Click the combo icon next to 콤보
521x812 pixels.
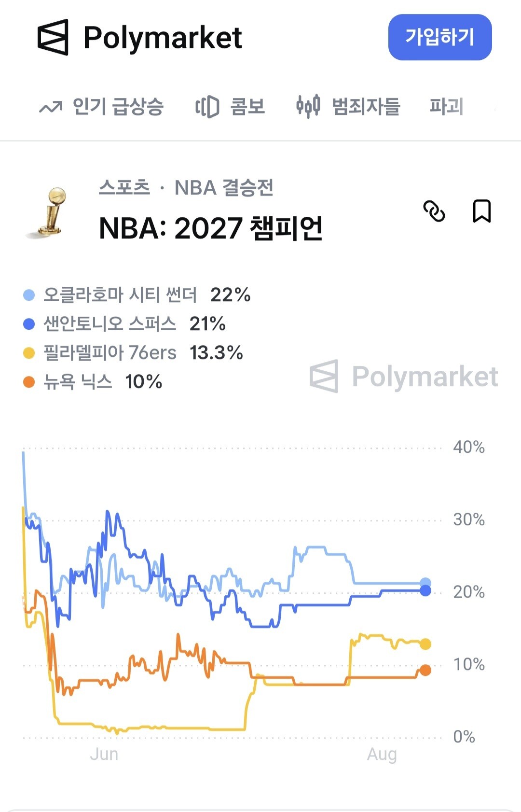click(207, 107)
